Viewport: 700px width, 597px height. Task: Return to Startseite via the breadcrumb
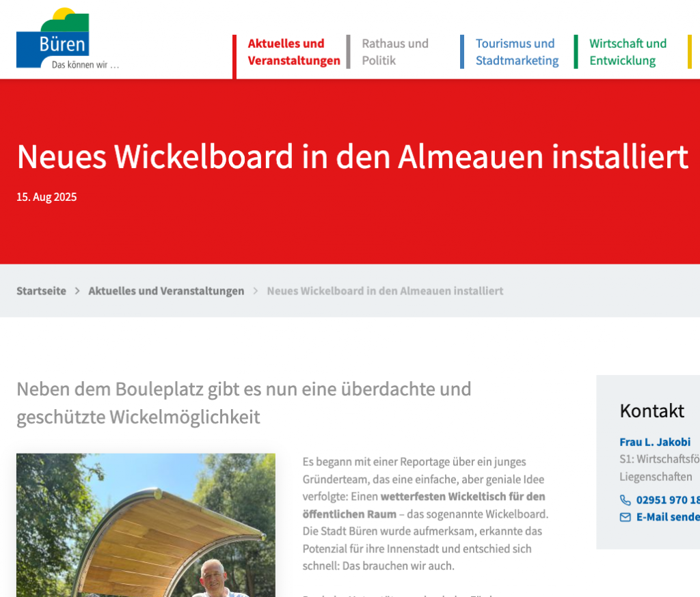point(41,291)
